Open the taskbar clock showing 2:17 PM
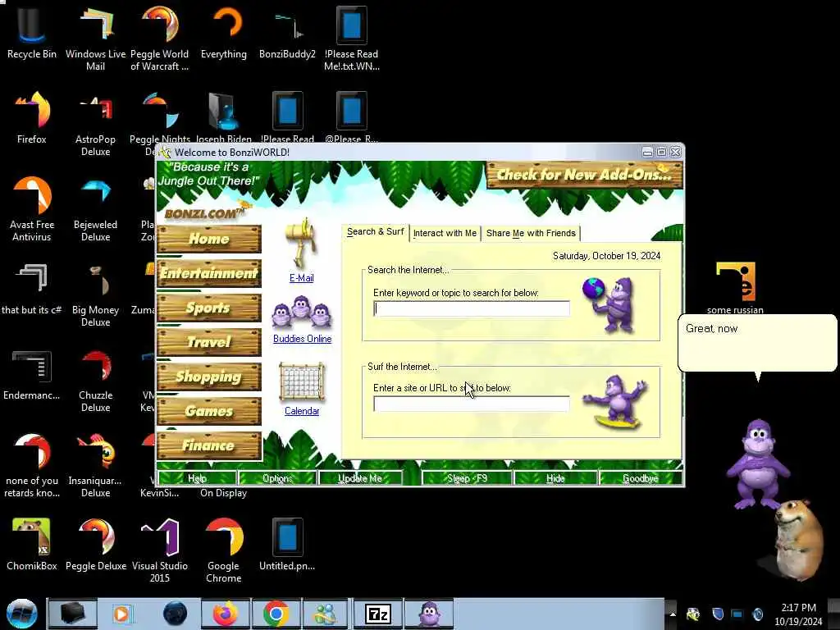This screenshot has width=840, height=630. click(x=798, y=614)
